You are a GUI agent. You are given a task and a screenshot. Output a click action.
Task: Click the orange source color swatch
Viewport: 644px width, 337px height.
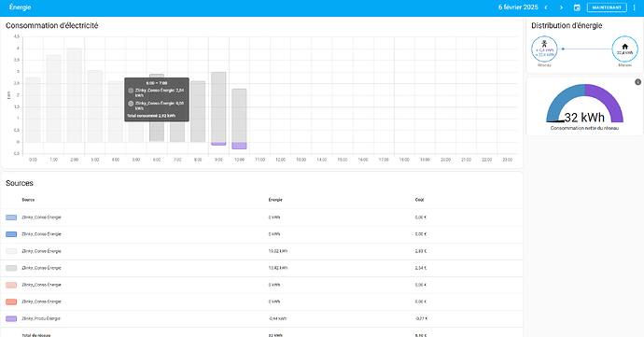click(x=11, y=302)
